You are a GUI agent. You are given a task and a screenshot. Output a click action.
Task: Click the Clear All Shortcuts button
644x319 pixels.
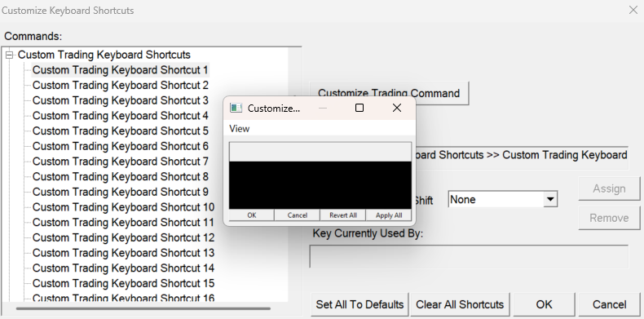460,304
